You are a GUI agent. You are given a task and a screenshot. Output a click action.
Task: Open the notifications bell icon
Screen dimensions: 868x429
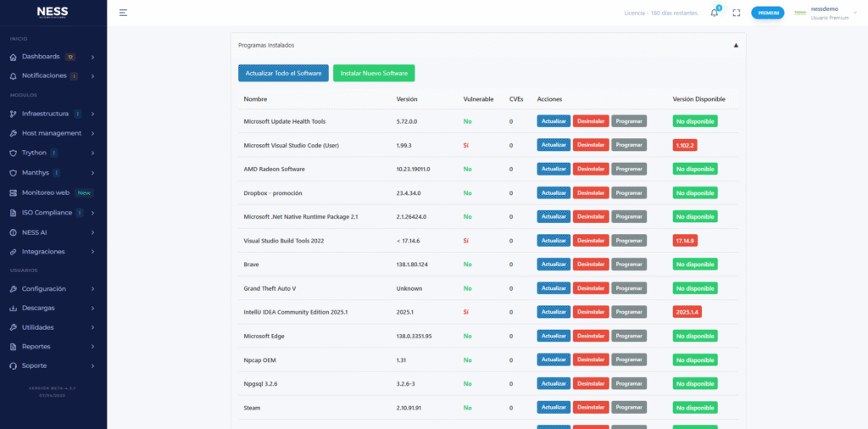pos(714,13)
